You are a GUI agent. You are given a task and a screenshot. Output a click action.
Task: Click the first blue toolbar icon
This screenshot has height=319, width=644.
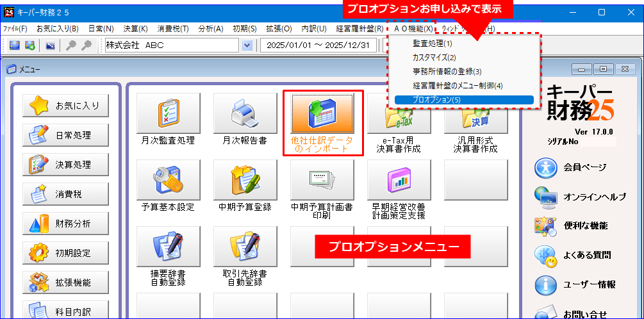coord(15,45)
